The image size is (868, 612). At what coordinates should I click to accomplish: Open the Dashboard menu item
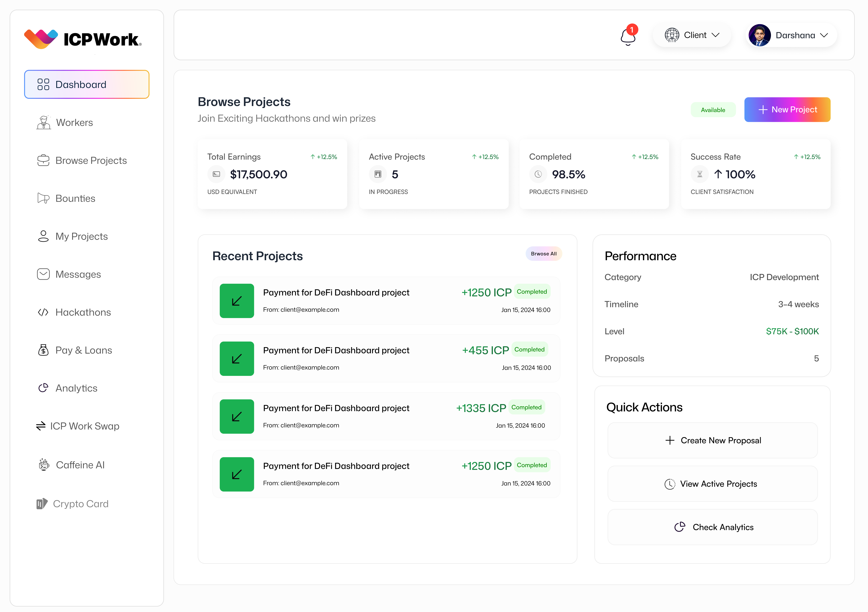(87, 84)
